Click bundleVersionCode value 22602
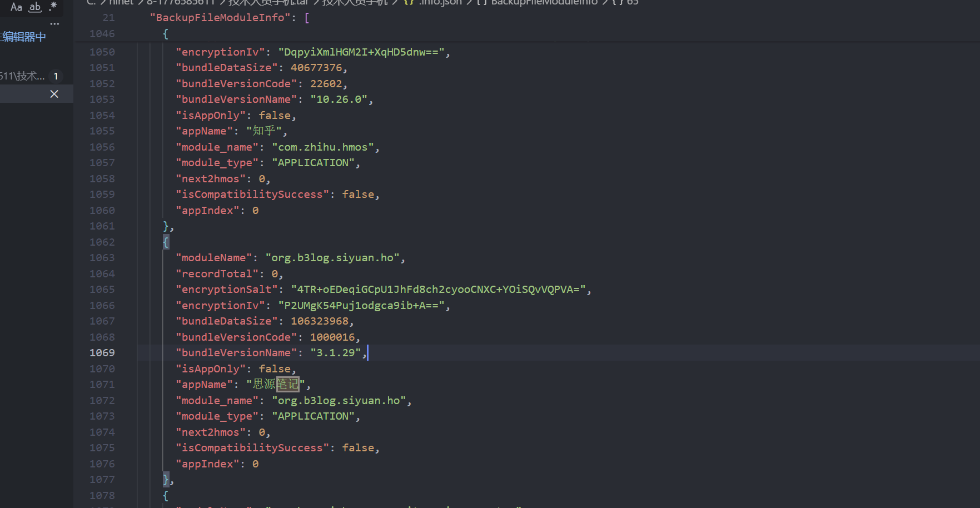This screenshot has width=980, height=508. click(x=326, y=83)
